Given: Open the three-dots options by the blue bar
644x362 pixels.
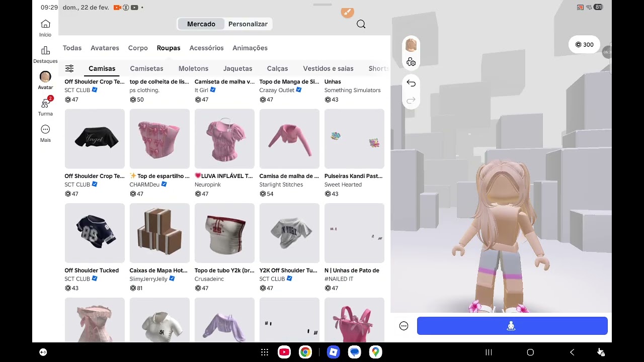Looking at the screenshot, I should pyautogui.click(x=404, y=326).
